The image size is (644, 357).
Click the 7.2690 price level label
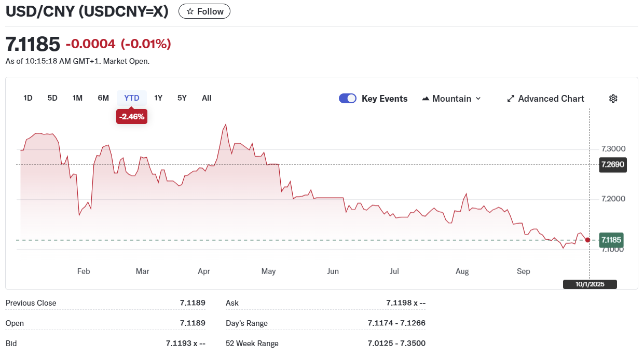pyautogui.click(x=612, y=165)
